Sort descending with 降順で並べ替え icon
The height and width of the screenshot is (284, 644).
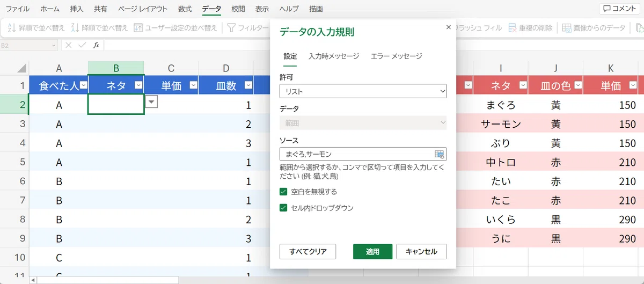[75, 28]
